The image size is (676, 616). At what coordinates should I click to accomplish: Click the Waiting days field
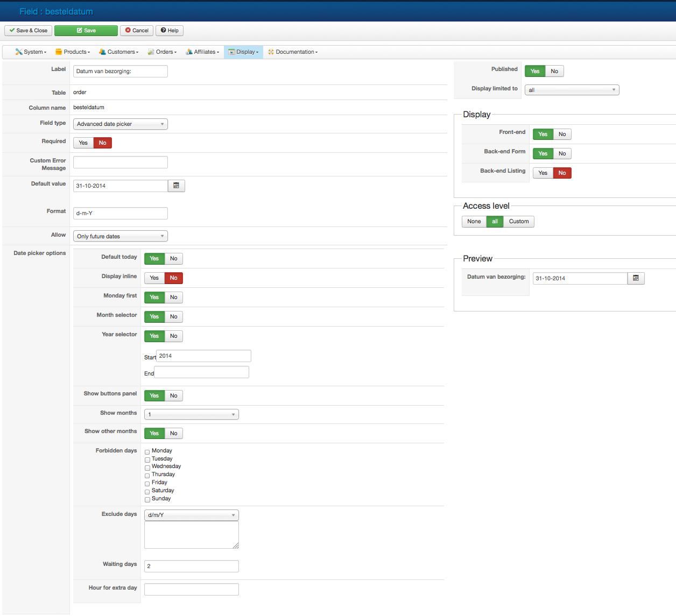point(192,566)
